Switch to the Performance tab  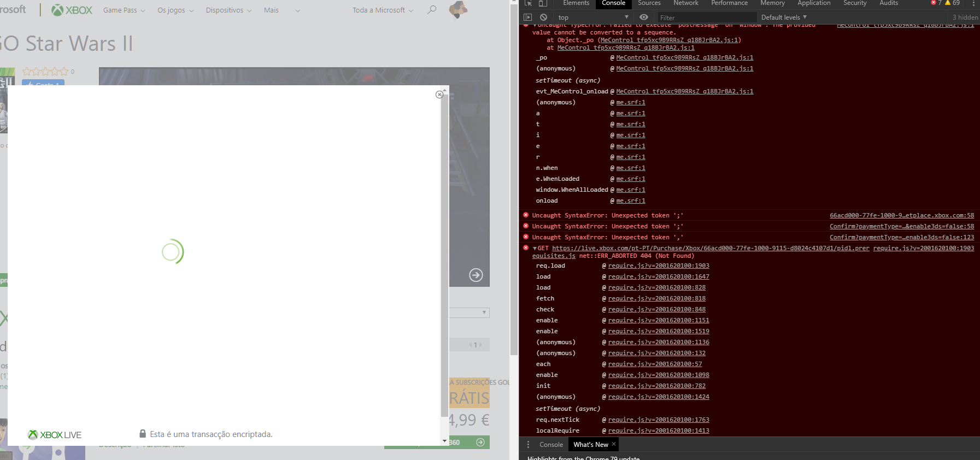[x=729, y=3]
